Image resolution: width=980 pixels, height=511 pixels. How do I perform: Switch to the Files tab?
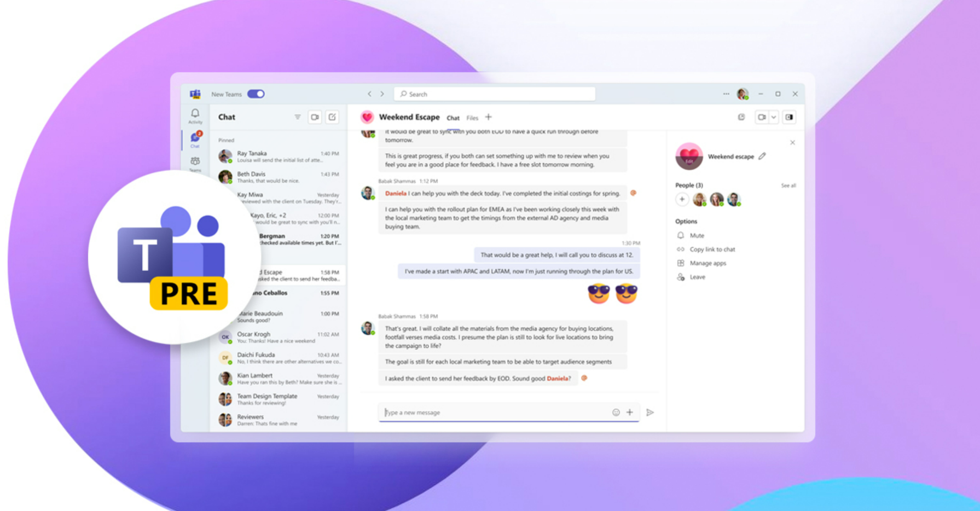point(472,118)
